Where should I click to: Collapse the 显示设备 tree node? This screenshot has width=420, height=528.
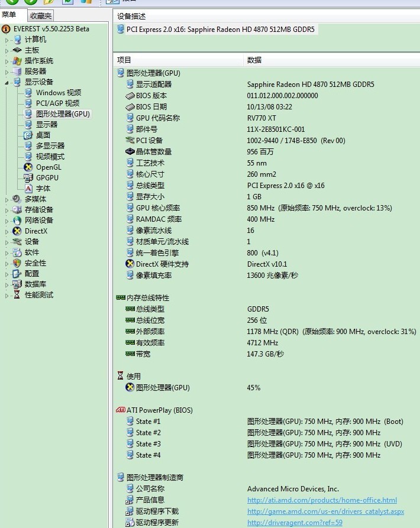click(7, 82)
